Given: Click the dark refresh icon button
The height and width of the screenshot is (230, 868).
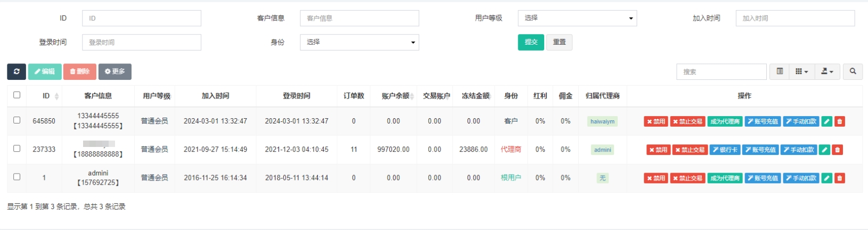Looking at the screenshot, I should (x=17, y=71).
